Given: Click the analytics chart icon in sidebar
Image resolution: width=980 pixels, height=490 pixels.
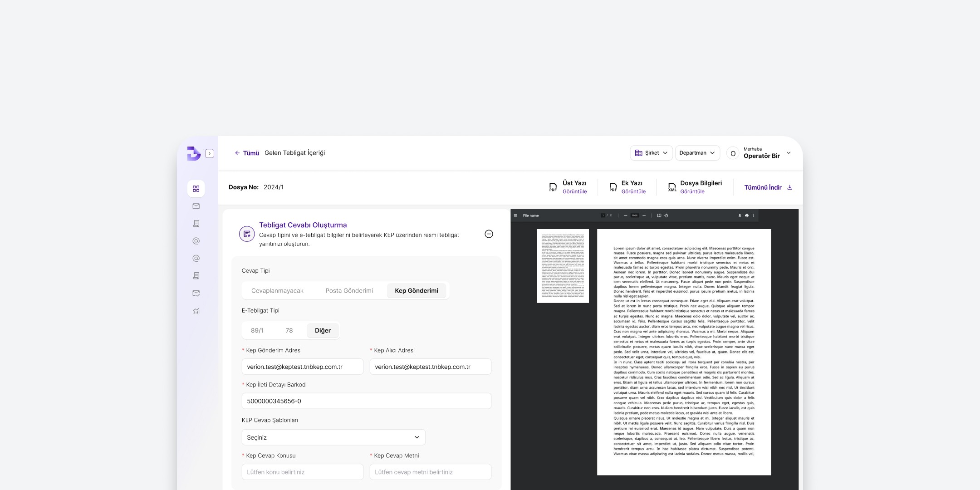Looking at the screenshot, I should point(196,311).
